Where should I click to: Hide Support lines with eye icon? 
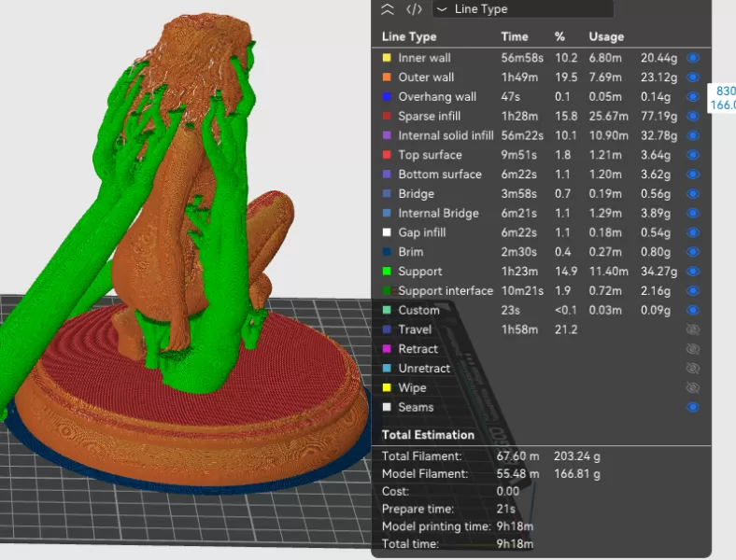pyautogui.click(x=693, y=272)
